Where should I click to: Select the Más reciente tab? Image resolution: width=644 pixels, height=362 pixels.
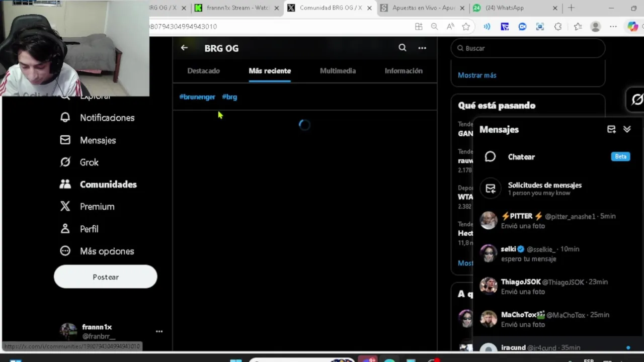click(270, 71)
